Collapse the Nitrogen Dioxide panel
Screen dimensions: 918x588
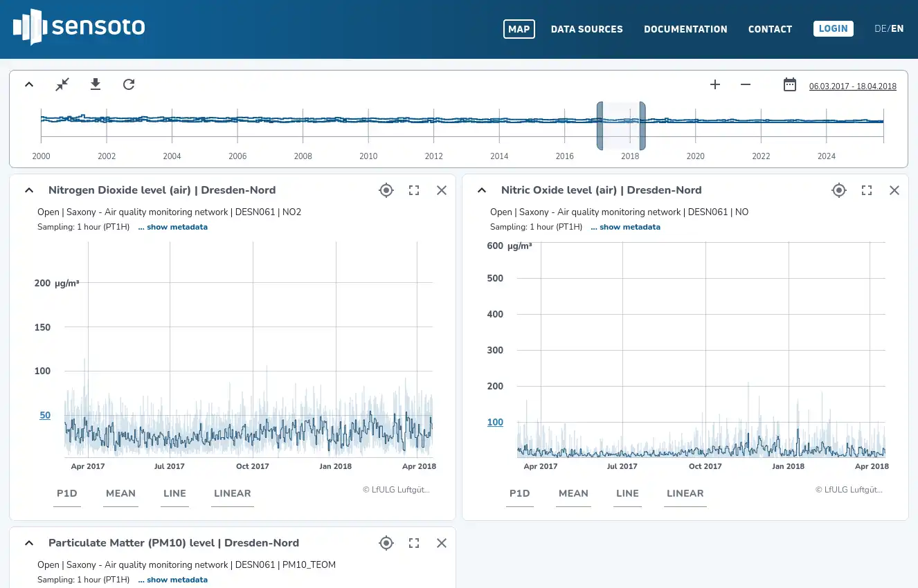(x=29, y=190)
